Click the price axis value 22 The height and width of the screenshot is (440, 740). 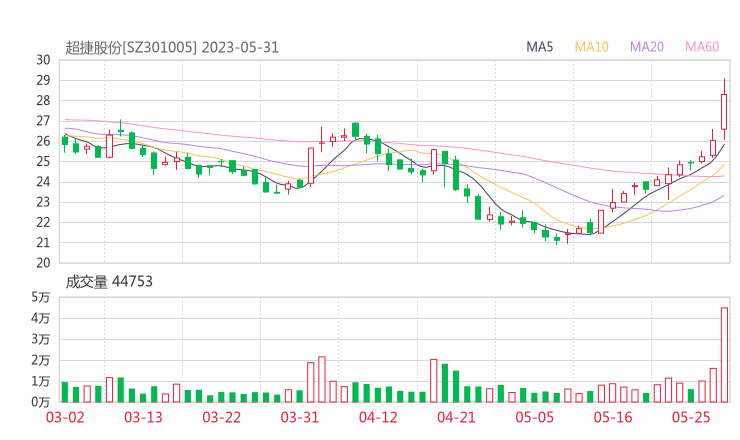click(x=43, y=222)
